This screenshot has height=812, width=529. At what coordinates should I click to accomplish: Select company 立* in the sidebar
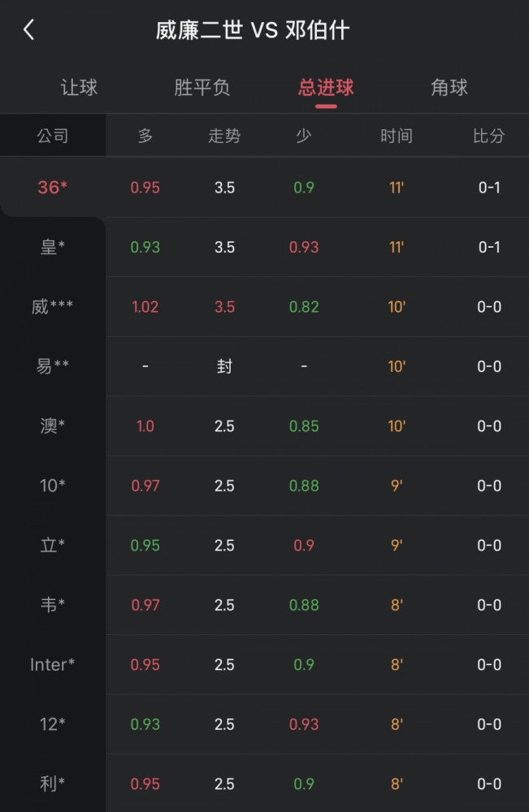[x=52, y=545]
